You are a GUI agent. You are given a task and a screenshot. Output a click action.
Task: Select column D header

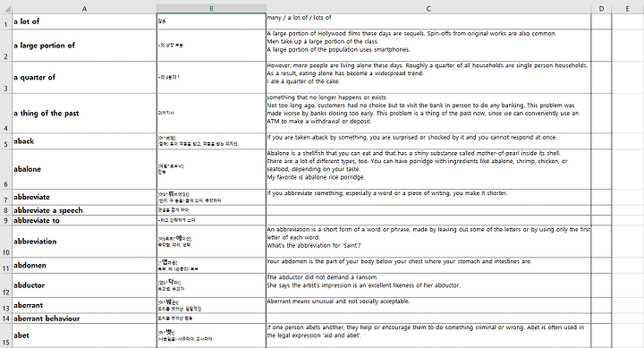point(601,9)
